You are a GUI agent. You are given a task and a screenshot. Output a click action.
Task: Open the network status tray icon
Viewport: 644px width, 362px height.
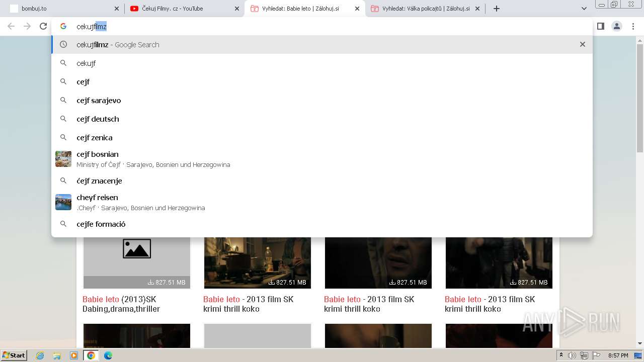[584, 355]
